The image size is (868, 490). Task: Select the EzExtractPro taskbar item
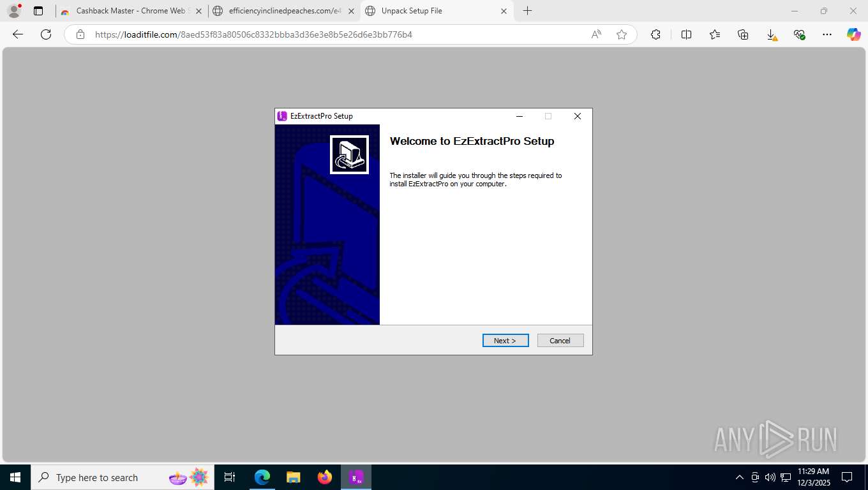[356, 477]
